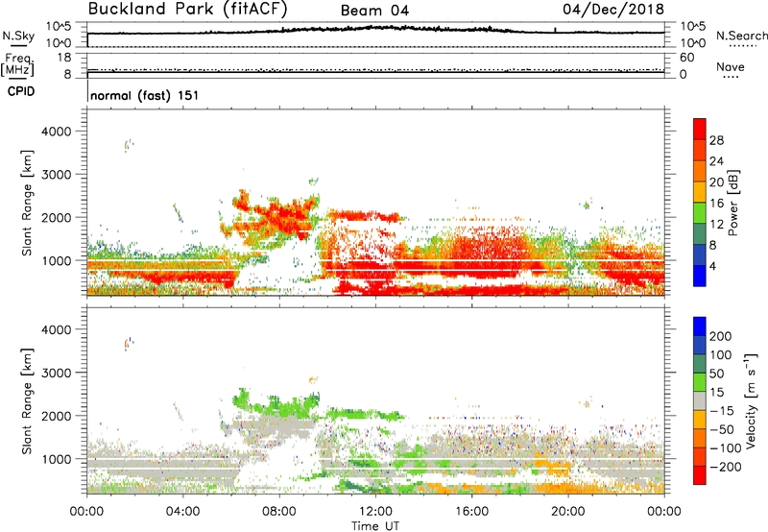768x532 pixels.
Task: Click the "N.Sky" legend label
Action: point(18,36)
